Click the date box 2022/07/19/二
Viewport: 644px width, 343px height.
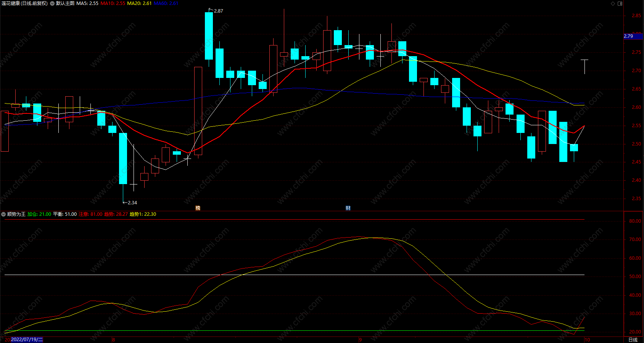27,340
